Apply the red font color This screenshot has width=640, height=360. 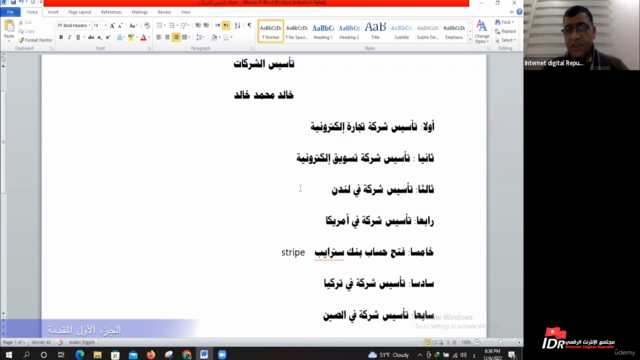(x=143, y=37)
